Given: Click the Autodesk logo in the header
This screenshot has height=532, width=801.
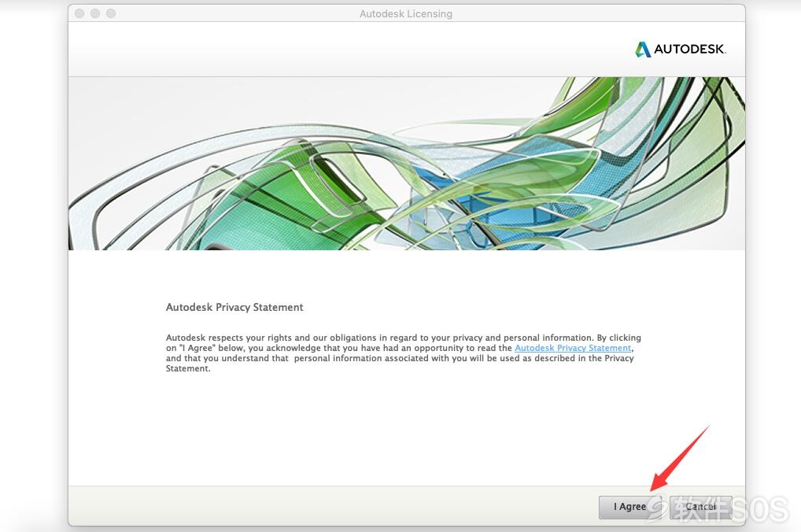Looking at the screenshot, I should click(x=680, y=49).
